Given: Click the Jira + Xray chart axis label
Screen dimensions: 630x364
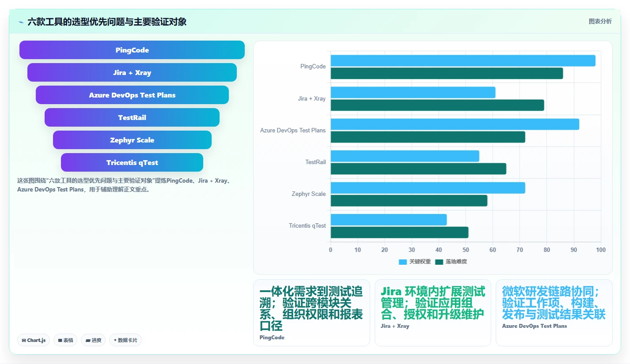Looking at the screenshot, I should coord(312,98).
